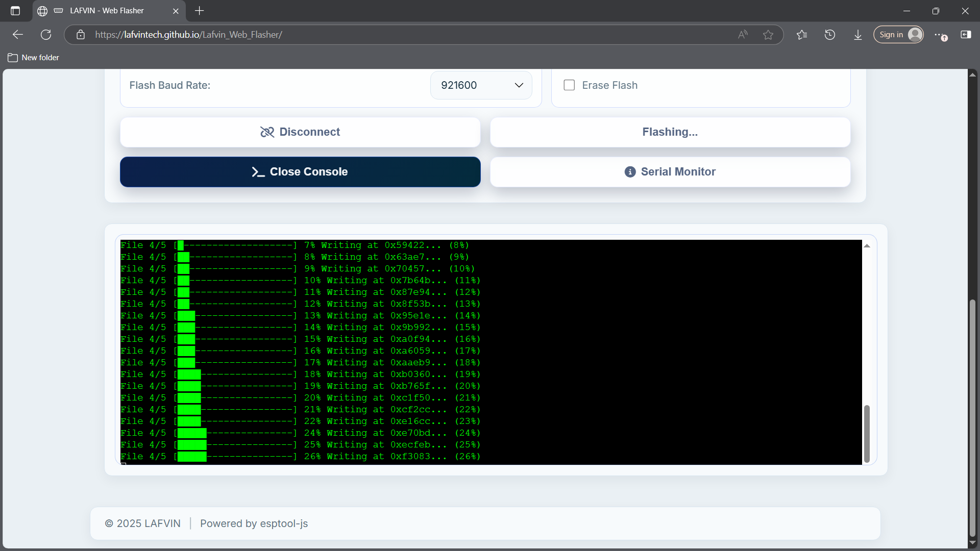980x551 pixels.
Task: Open the Favorites list
Action: (802, 35)
